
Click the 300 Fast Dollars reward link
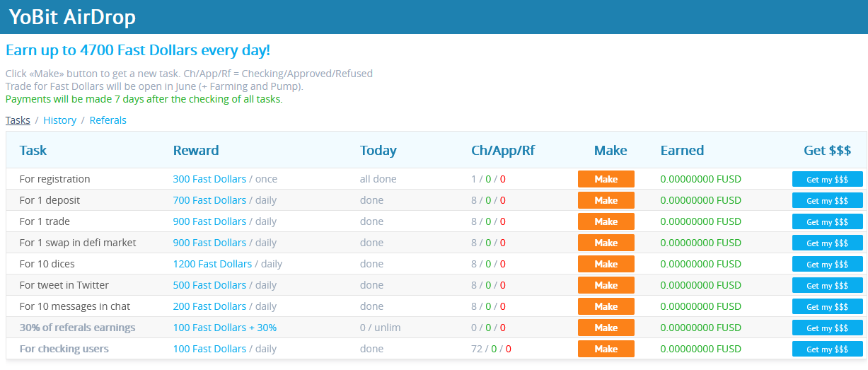pyautogui.click(x=209, y=179)
